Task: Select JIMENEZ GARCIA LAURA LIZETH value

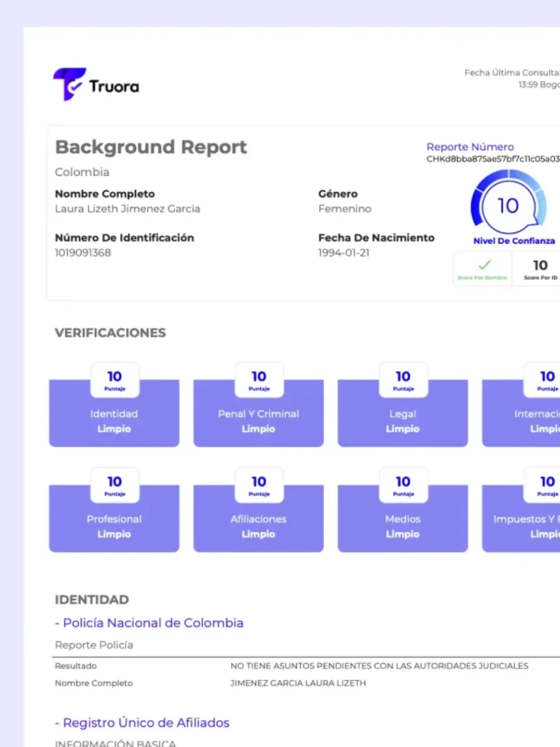Action: pyautogui.click(x=298, y=683)
